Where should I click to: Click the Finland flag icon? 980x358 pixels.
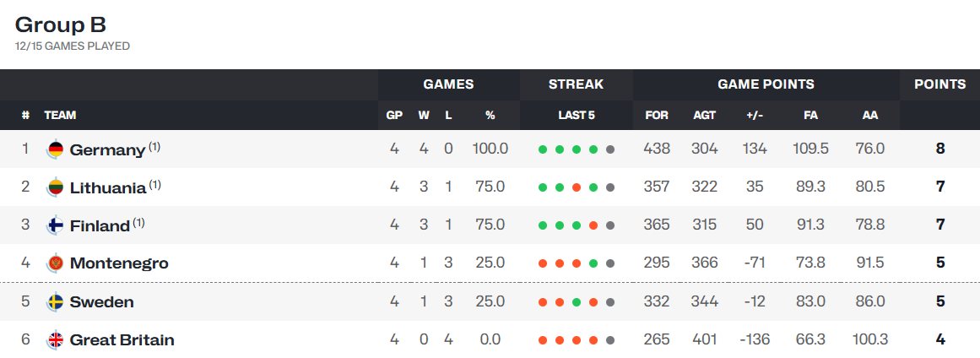click(x=56, y=225)
